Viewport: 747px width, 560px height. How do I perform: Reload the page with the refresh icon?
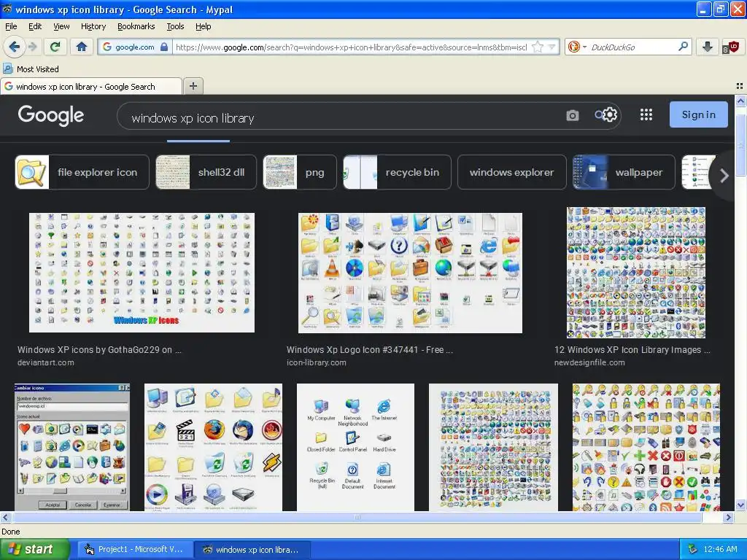(x=55, y=47)
